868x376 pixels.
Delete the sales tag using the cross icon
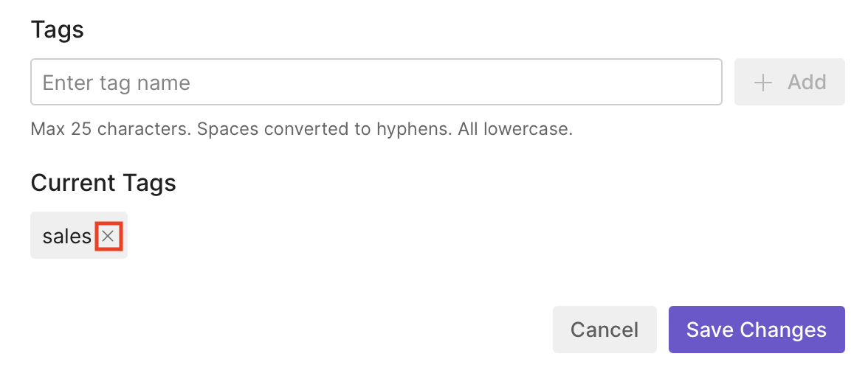pyautogui.click(x=108, y=236)
